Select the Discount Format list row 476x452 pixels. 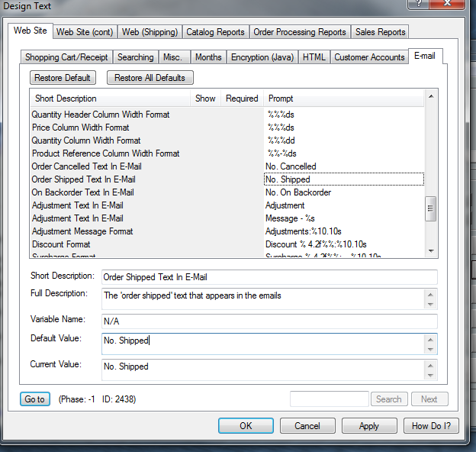(x=61, y=244)
